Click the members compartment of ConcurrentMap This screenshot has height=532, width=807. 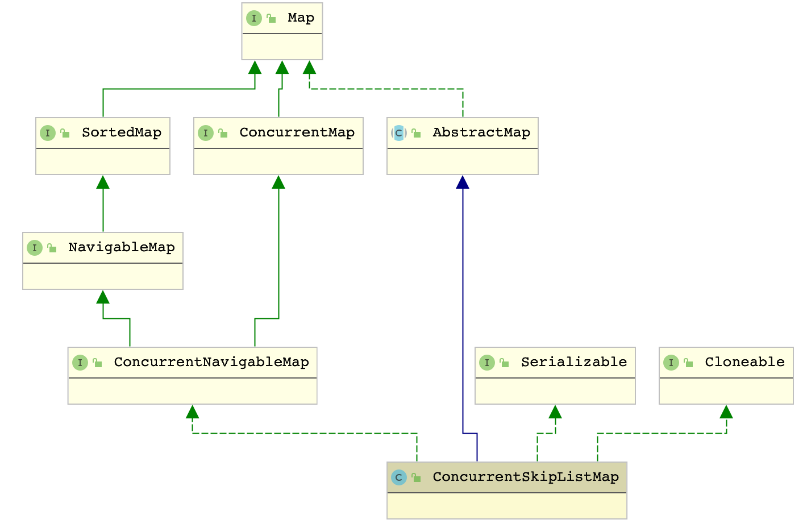[x=278, y=161]
